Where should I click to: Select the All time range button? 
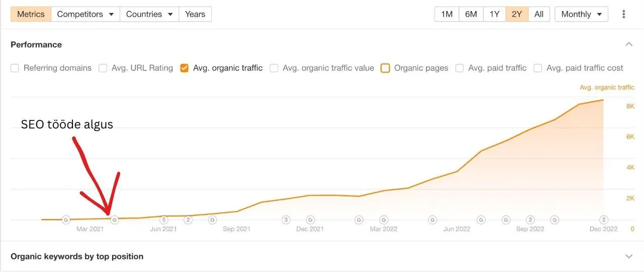pos(539,14)
